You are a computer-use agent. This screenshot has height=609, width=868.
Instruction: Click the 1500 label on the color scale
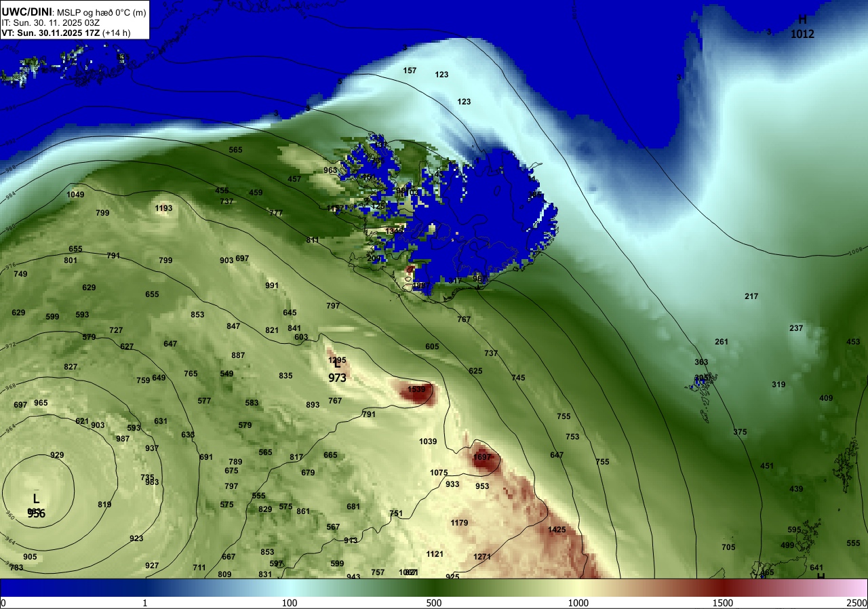coord(722,603)
